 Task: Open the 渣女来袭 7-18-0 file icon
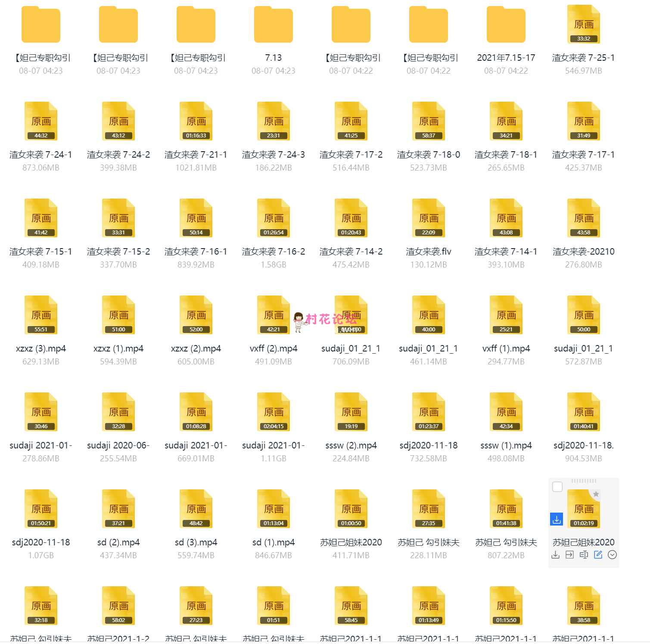tap(429, 121)
